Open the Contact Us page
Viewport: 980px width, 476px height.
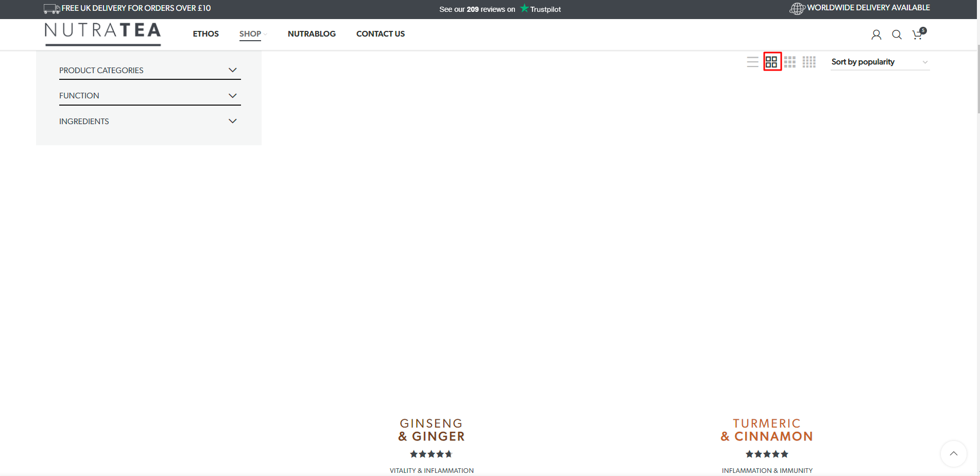[381, 34]
